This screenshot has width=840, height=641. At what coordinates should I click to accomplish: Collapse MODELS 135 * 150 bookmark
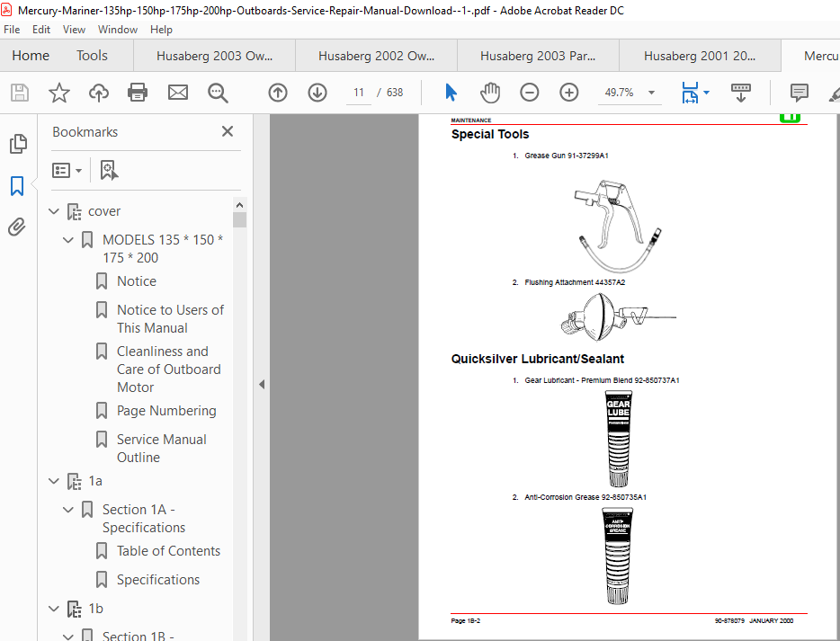click(x=68, y=240)
